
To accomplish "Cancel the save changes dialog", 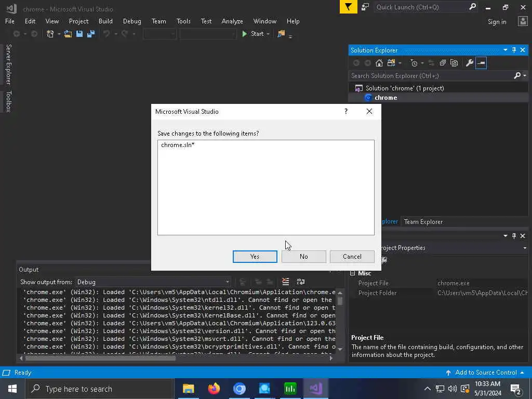I will pyautogui.click(x=352, y=257).
